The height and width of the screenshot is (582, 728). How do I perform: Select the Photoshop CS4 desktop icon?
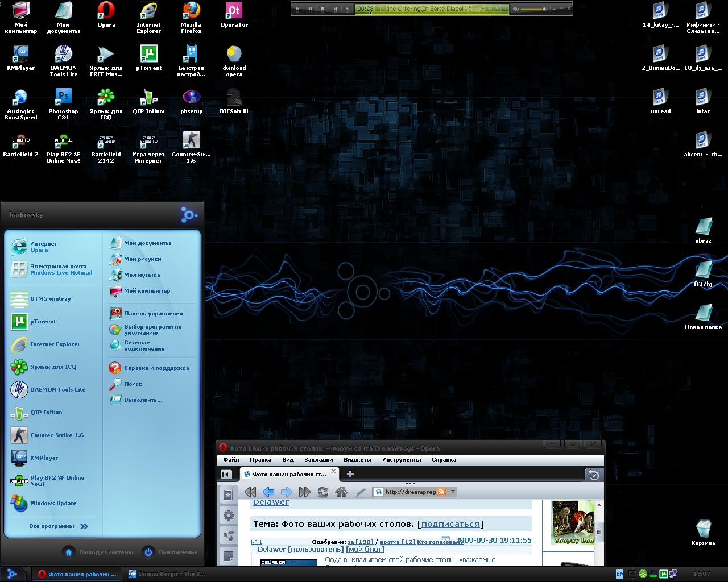pos(63,105)
